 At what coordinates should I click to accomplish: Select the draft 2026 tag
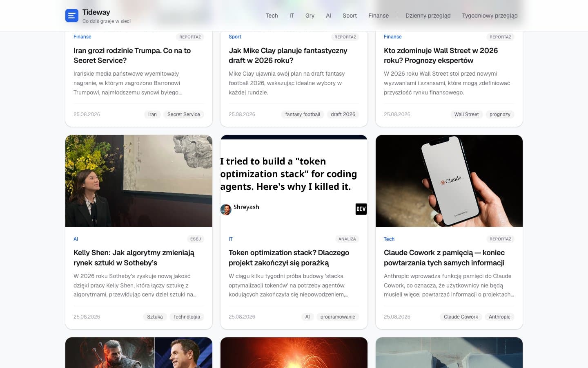click(343, 114)
